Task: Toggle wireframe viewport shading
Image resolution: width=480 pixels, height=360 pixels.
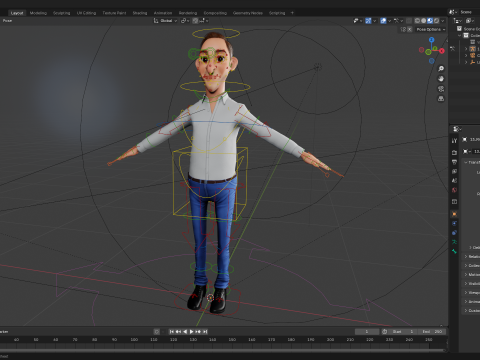Action: [417, 21]
